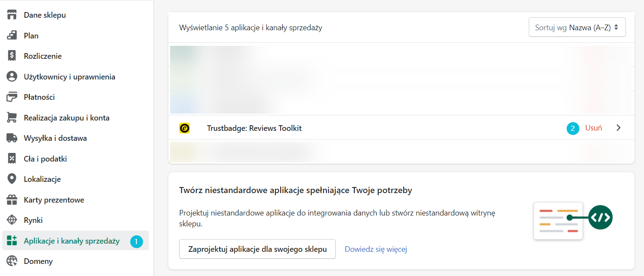The height and width of the screenshot is (276, 644).
Task: Click Zaprojektuj aplikacje dla swojego sklepu button
Action: [x=257, y=249]
